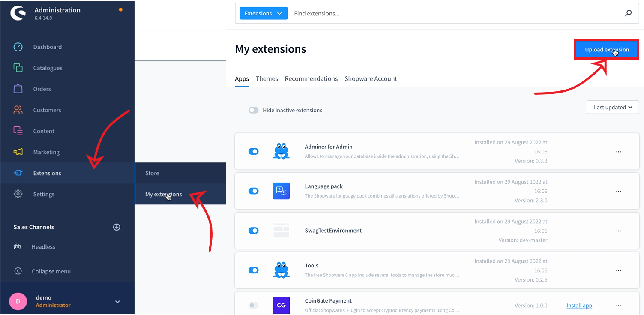Screen dimensions: 644x315
Task: Click the Extensions menu label
Action: click(x=47, y=173)
